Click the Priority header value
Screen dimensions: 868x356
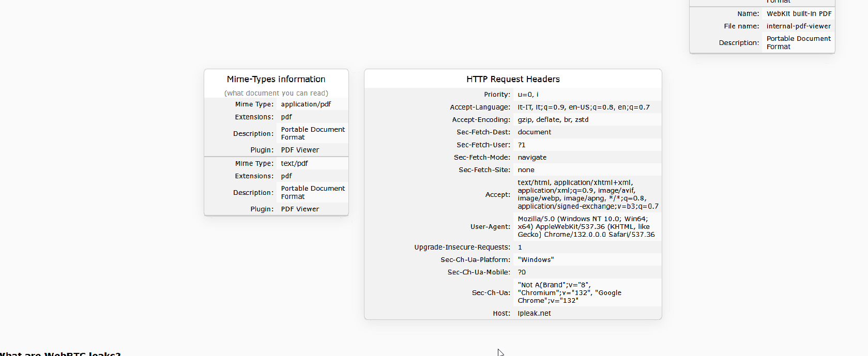[528, 95]
